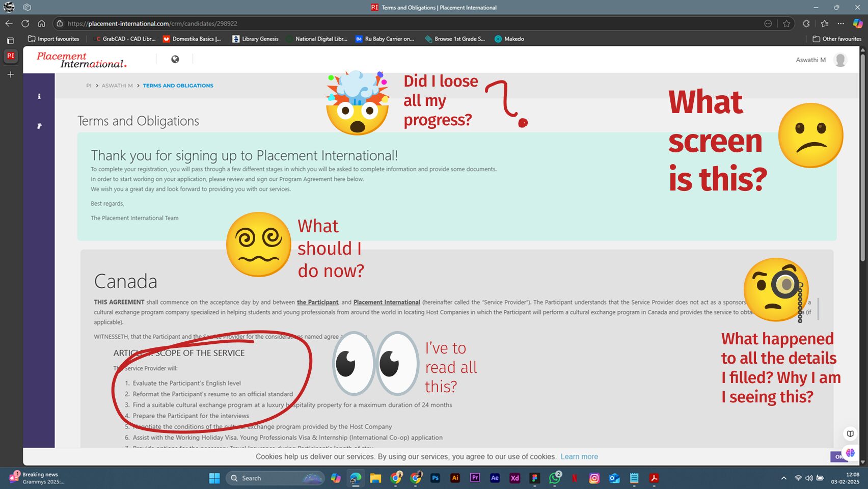Launch After Effects from taskbar

point(495,478)
